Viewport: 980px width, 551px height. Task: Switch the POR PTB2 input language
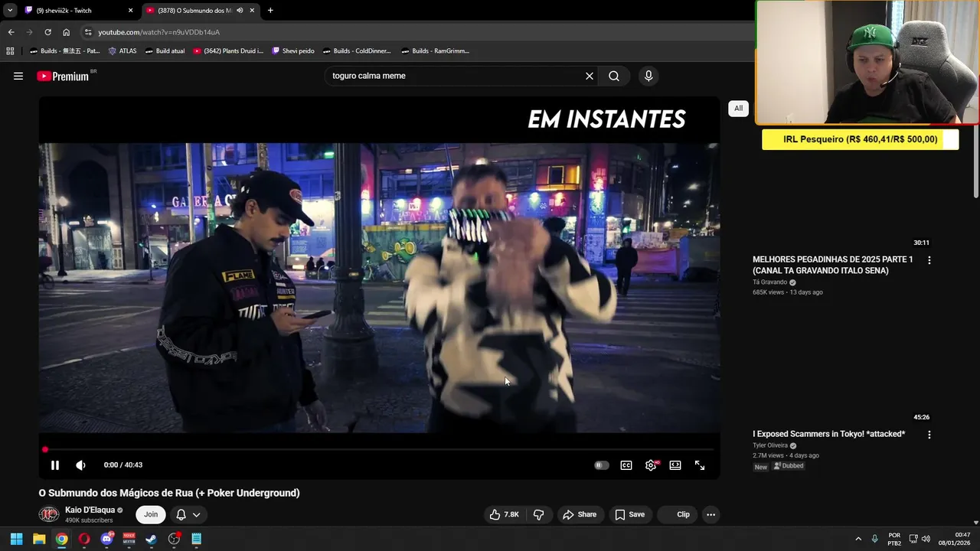(894, 539)
